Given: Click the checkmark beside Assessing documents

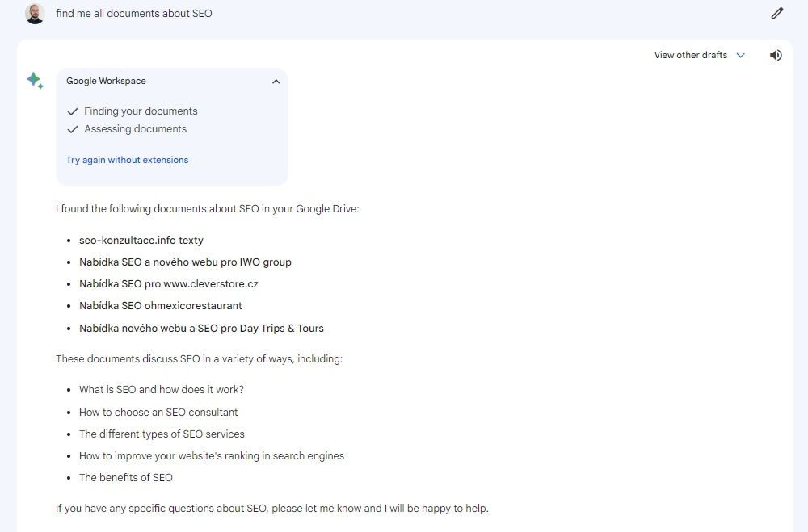Looking at the screenshot, I should [x=73, y=129].
